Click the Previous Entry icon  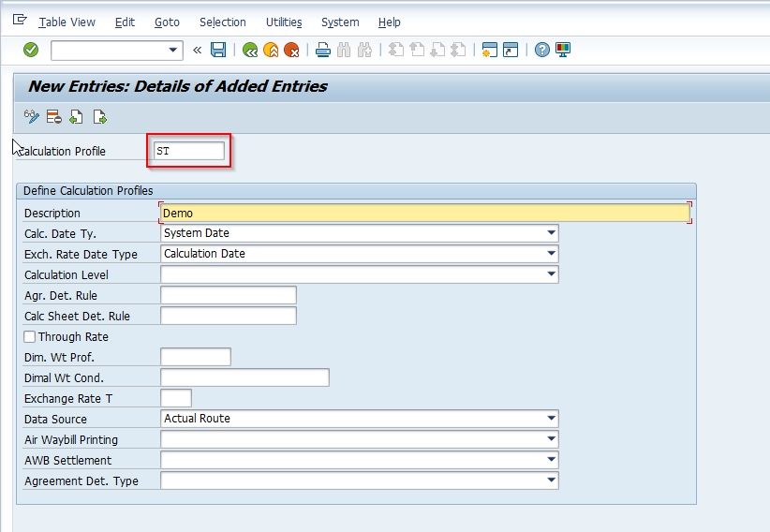click(76, 117)
